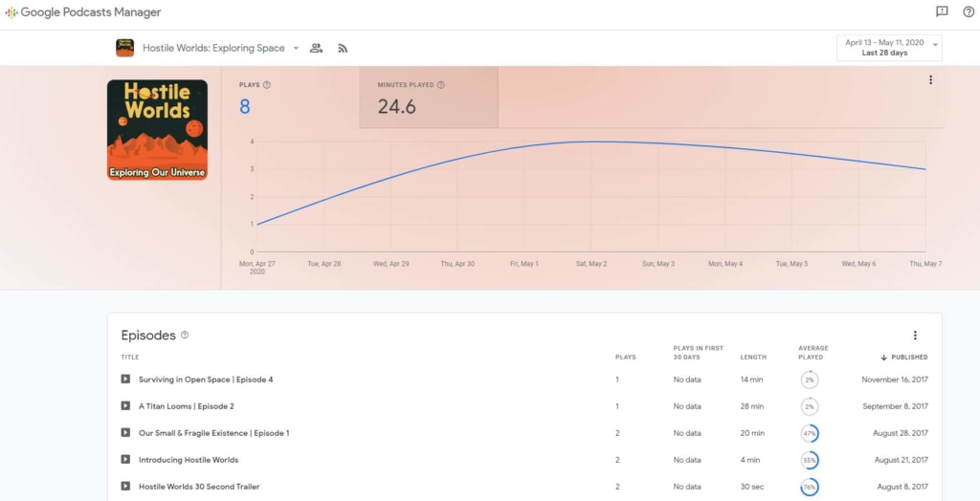The image size is (980, 501).
Task: Open the help question mark icon
Action: tap(969, 11)
